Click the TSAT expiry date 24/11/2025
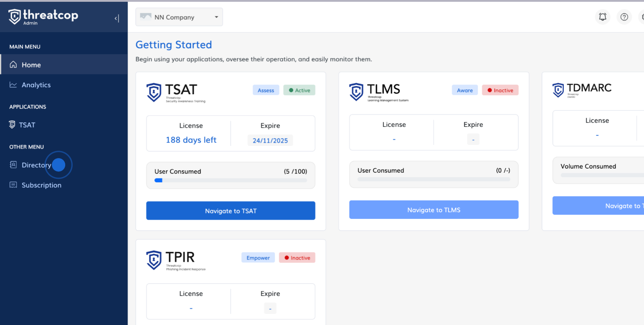Image resolution: width=644 pixels, height=325 pixels. (270, 140)
